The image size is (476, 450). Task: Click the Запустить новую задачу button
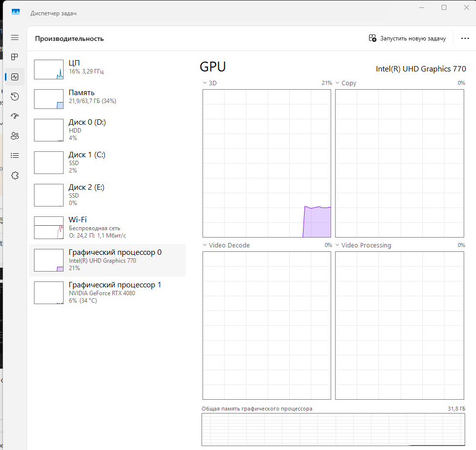click(408, 38)
